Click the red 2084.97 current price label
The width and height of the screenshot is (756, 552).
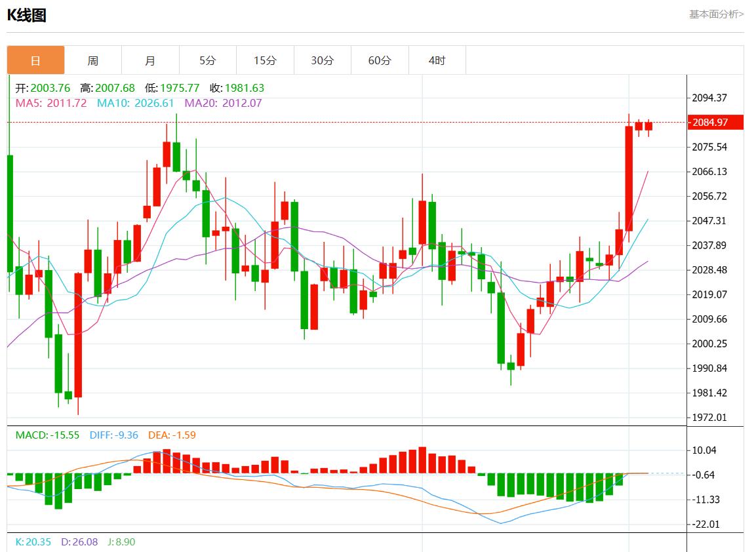pos(715,123)
